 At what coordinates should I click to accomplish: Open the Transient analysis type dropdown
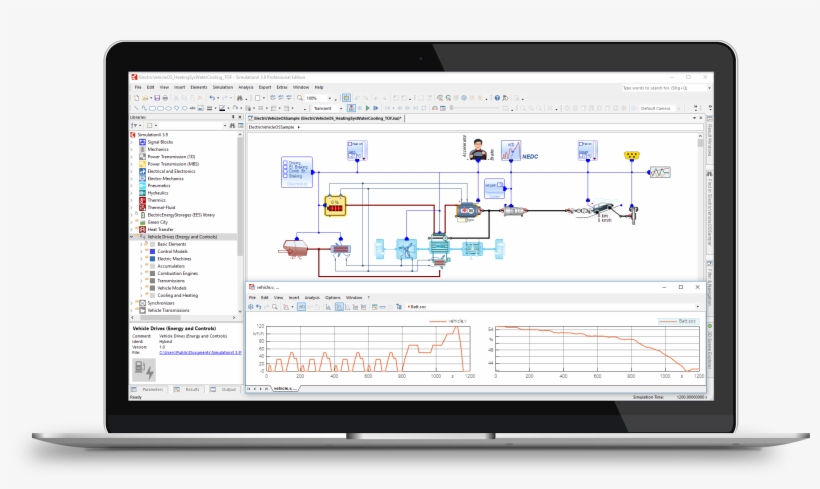pos(341,108)
